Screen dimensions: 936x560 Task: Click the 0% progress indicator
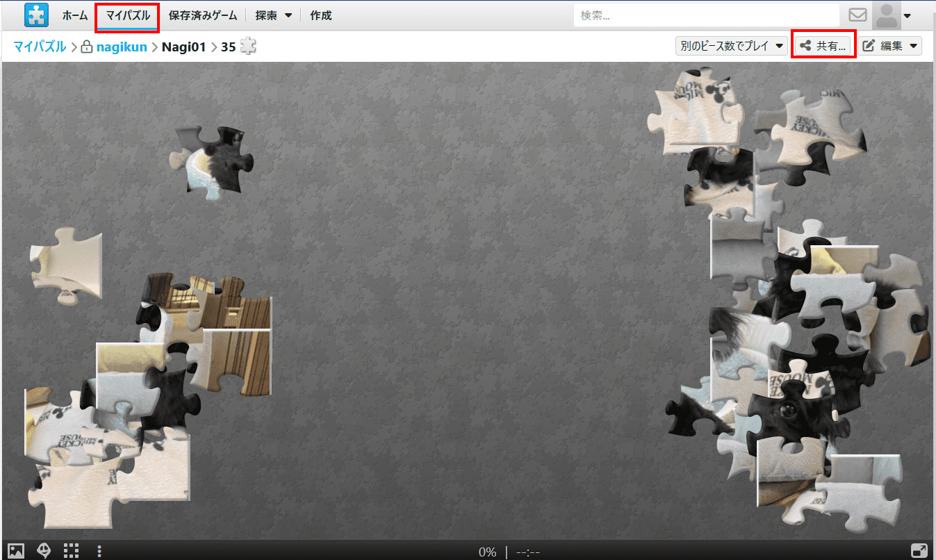[x=487, y=552]
